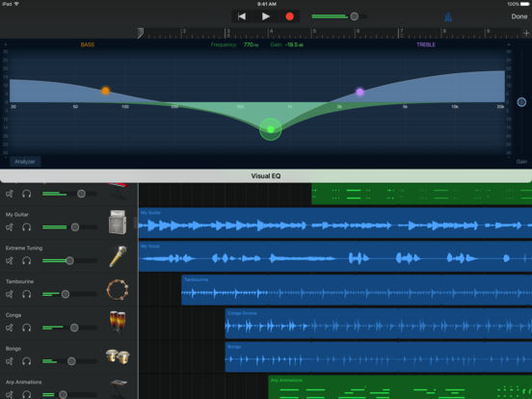Select the BASS band label
The width and height of the screenshot is (532, 399).
87,44
